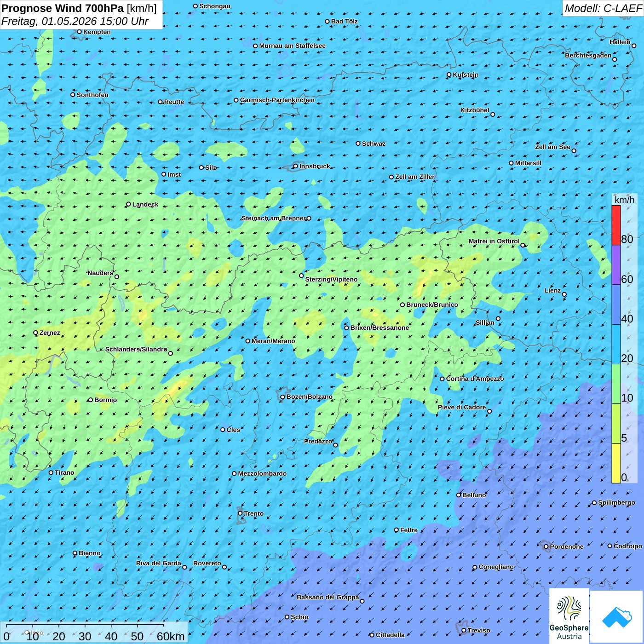Click the Pordenone city marker
This screenshot has width=644, height=644.
click(x=546, y=547)
